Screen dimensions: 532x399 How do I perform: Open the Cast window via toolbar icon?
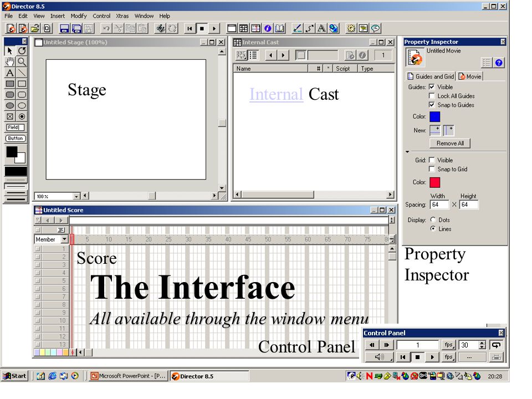pyautogui.click(x=244, y=28)
